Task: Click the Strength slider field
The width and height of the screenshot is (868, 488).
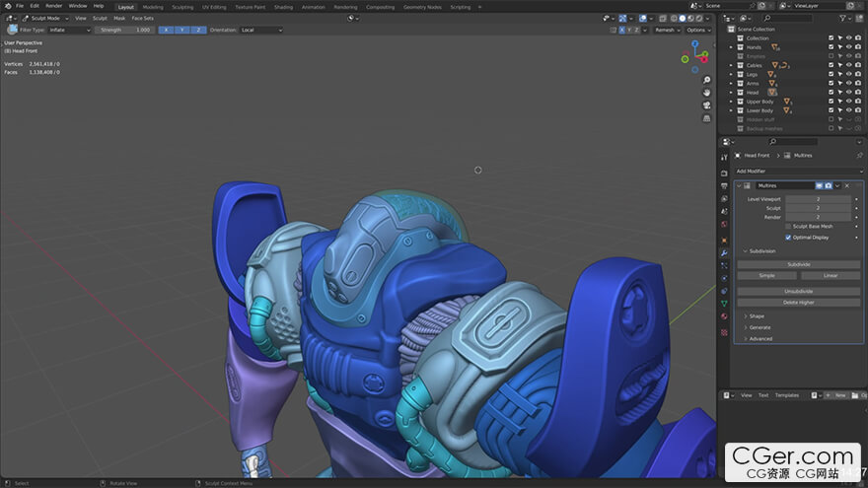Action: [125, 30]
